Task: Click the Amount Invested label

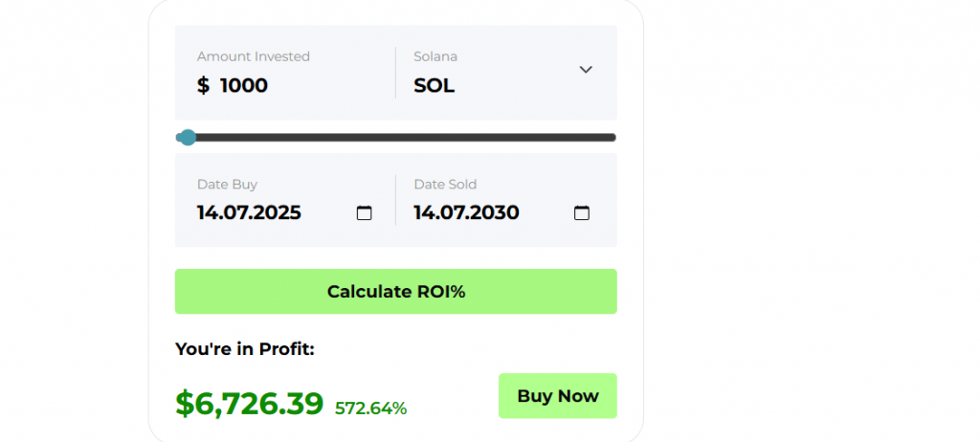Action: point(253,56)
